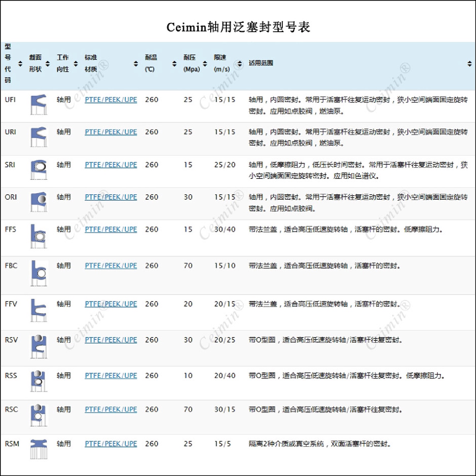Click the speed value 20/15 in FFV row
Screen dimensions: 476x476
pos(225,304)
